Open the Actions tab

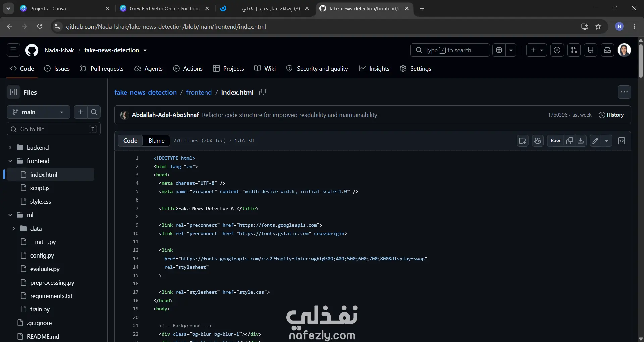click(188, 68)
